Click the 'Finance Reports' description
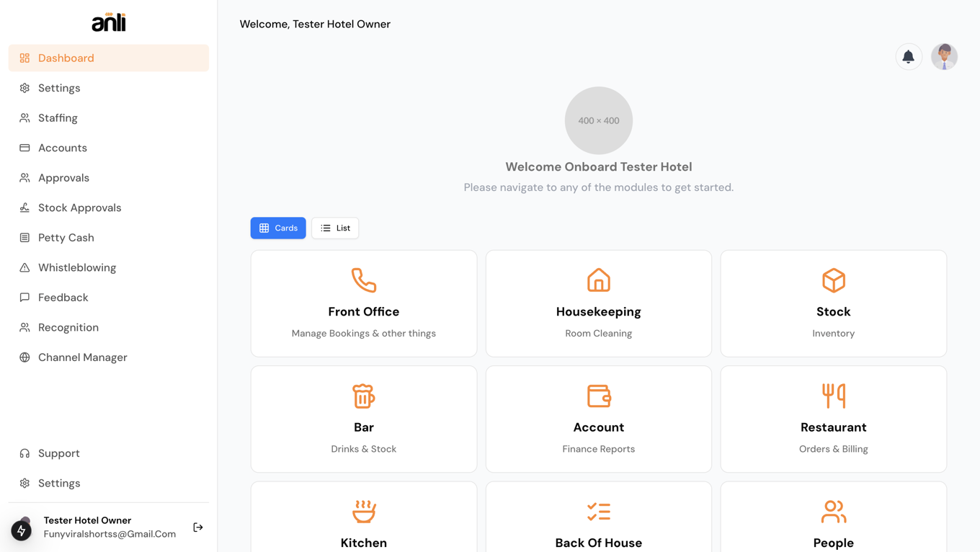980x552 pixels. 599,449
